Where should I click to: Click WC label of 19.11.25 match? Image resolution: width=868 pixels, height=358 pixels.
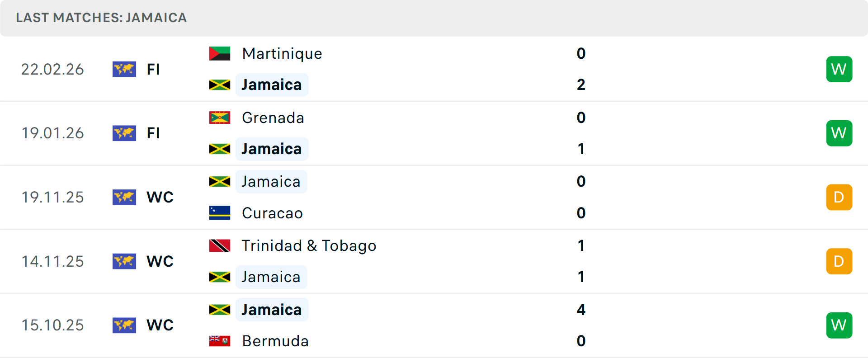[x=160, y=197]
